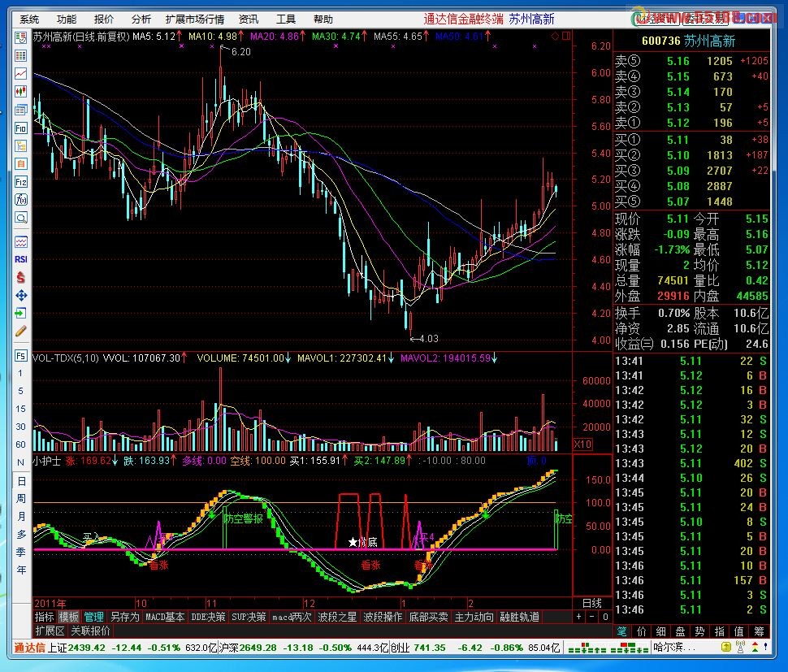Apply the 主力动向 template
This screenshot has height=672, width=788.
click(474, 617)
